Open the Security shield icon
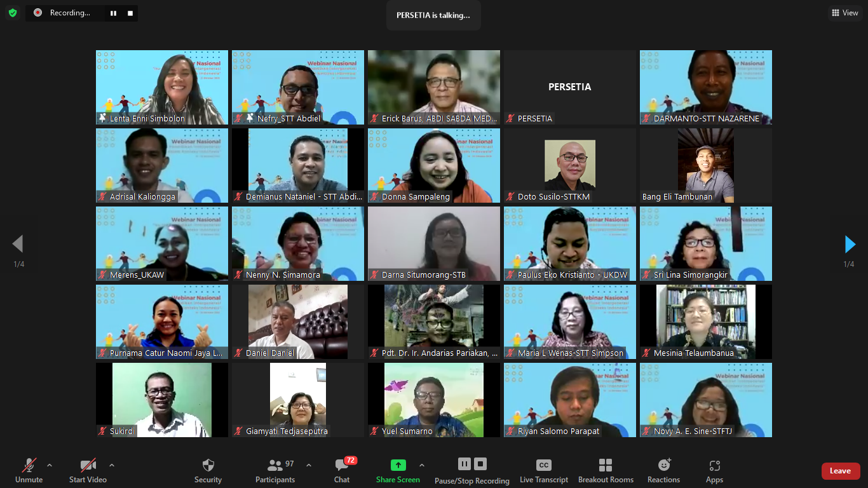The width and height of the screenshot is (868, 488). pyautogui.click(x=208, y=465)
